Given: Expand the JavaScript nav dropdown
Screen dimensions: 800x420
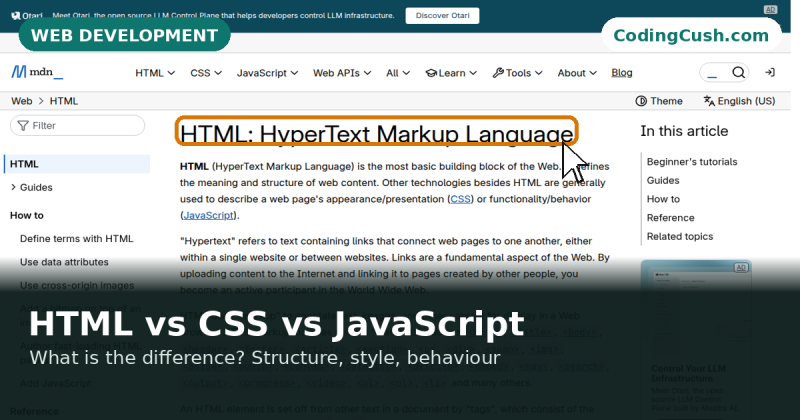Looking at the screenshot, I should [267, 73].
